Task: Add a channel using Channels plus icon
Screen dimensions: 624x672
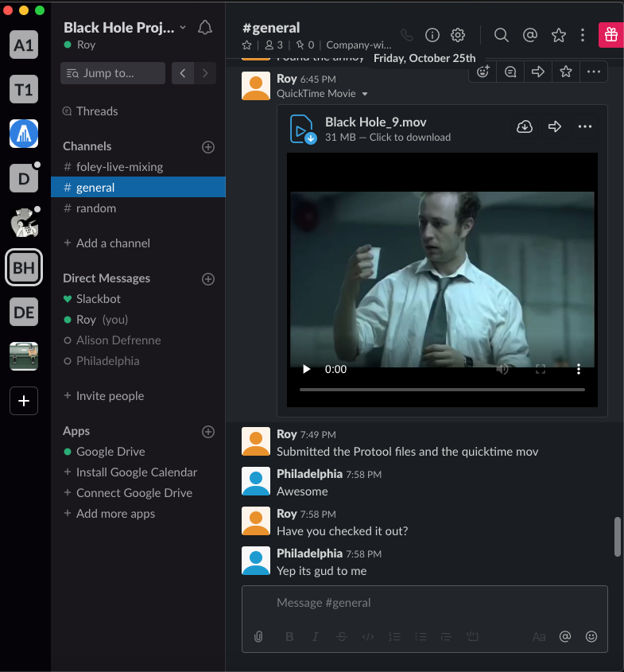Action: [208, 147]
